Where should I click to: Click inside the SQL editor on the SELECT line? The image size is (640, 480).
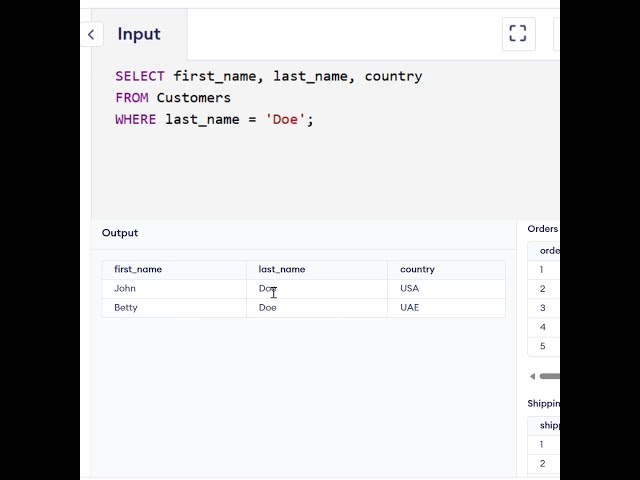coord(269,76)
